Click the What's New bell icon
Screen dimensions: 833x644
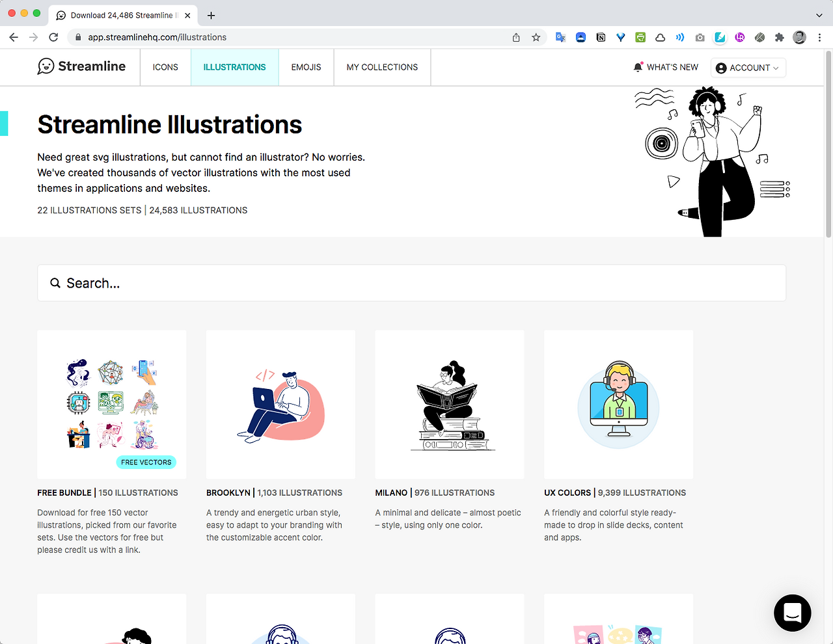pyautogui.click(x=638, y=67)
